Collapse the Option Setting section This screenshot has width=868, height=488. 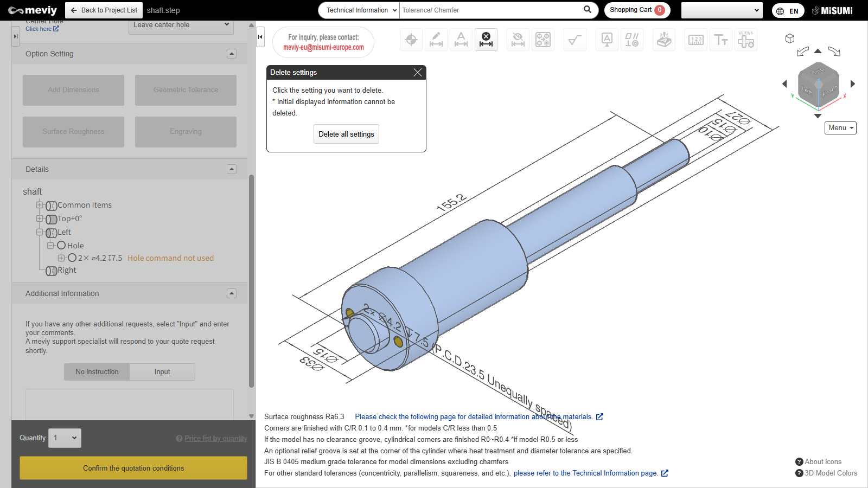tap(232, 54)
